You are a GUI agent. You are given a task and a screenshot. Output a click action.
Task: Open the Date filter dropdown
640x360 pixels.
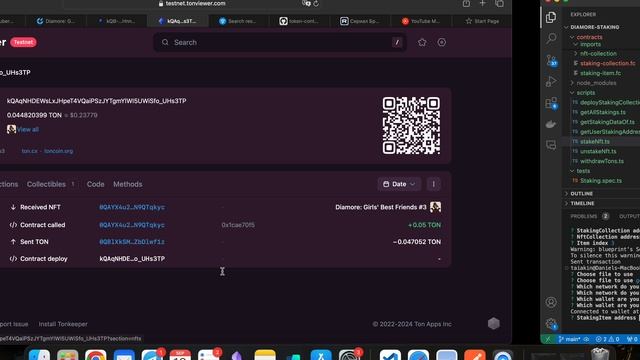point(399,184)
